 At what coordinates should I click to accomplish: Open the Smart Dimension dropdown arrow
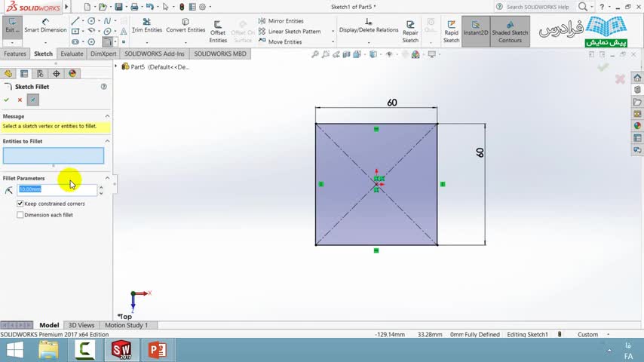pyautogui.click(x=45, y=42)
